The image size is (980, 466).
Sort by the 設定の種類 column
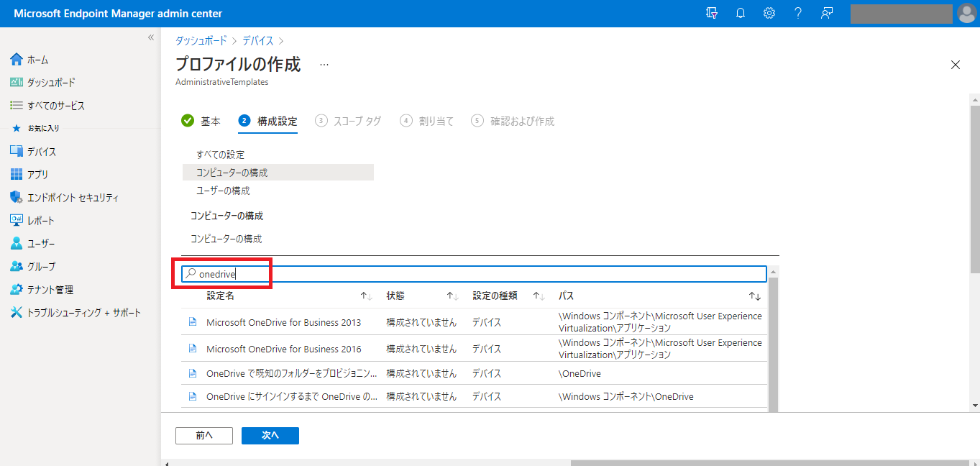pyautogui.click(x=495, y=296)
